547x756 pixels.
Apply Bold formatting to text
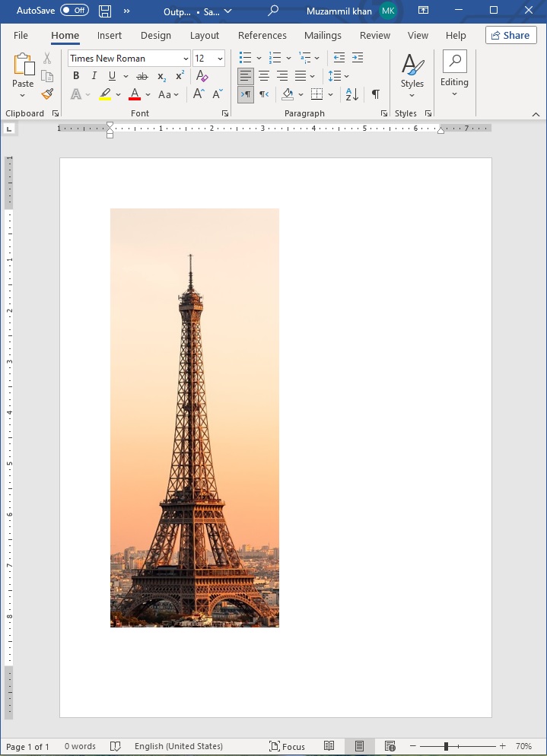[x=76, y=76]
